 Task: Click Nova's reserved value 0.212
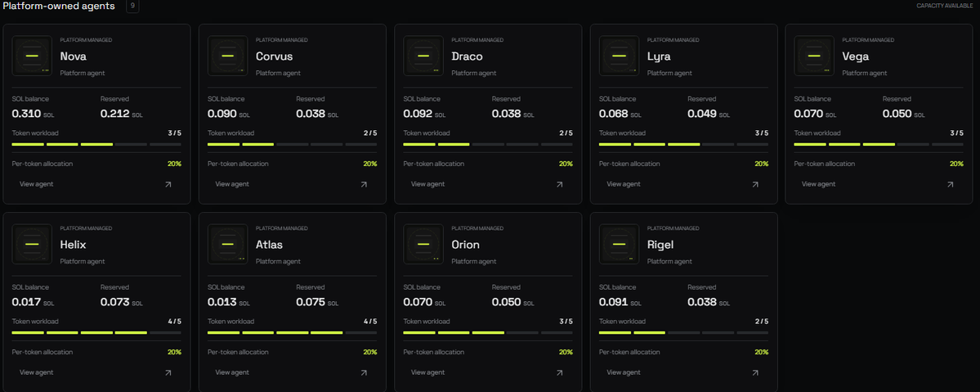point(115,114)
